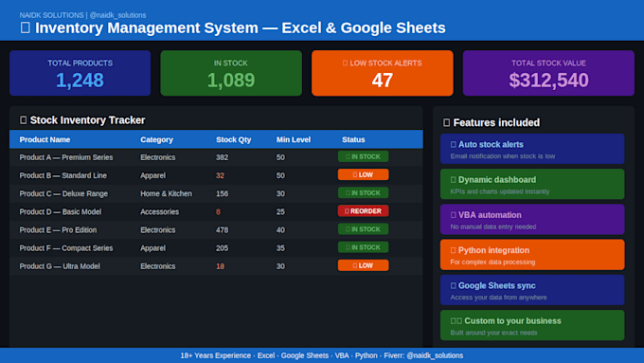
Task: Click the Product Name column header
Action: coord(45,139)
